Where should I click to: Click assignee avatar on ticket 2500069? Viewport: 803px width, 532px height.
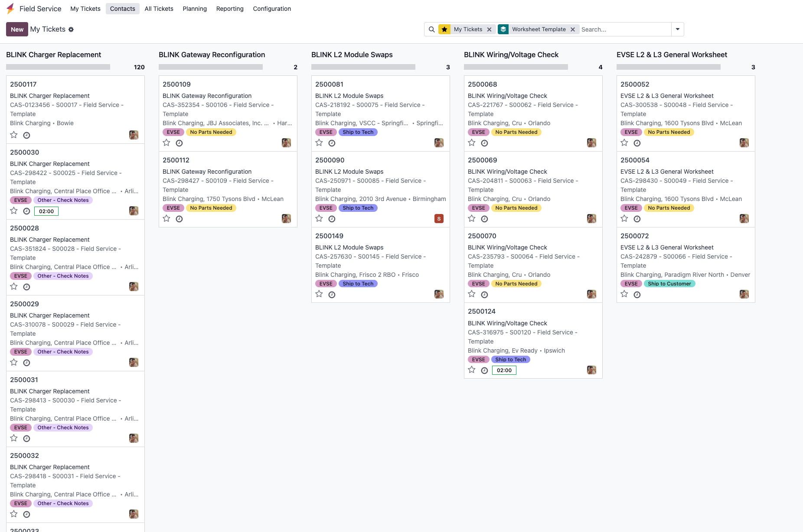591,219
